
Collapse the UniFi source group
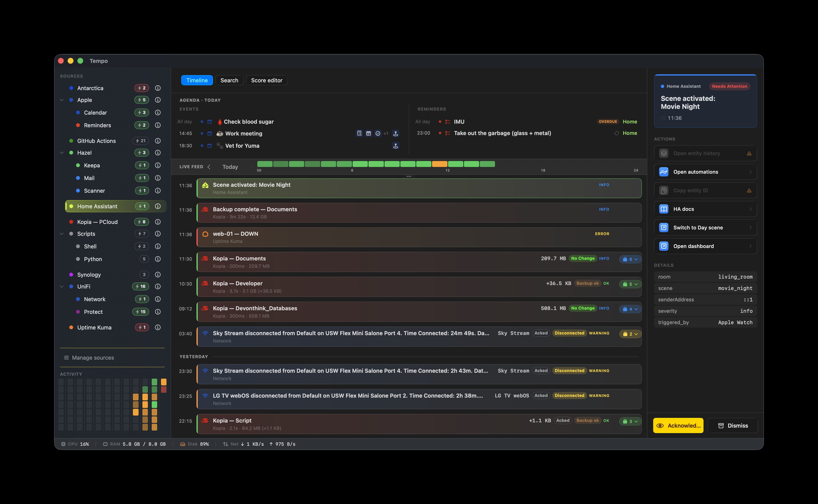click(x=62, y=286)
